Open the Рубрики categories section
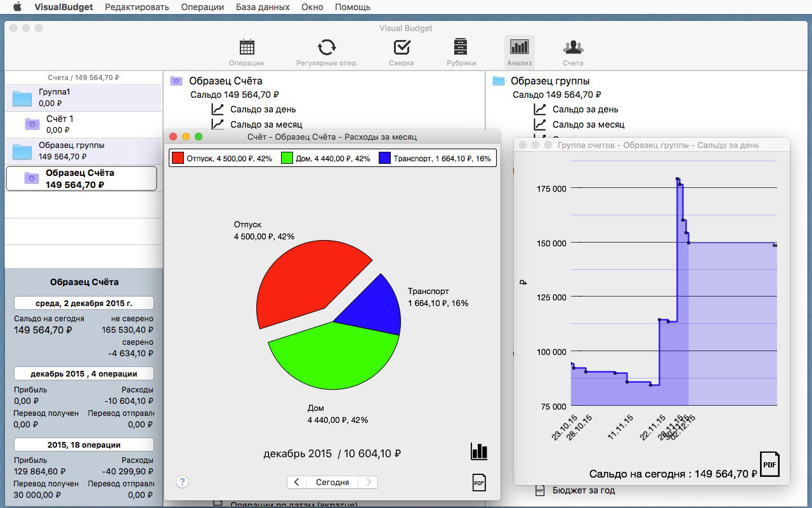Viewport: 812px width, 508px height. pyautogui.click(x=461, y=53)
